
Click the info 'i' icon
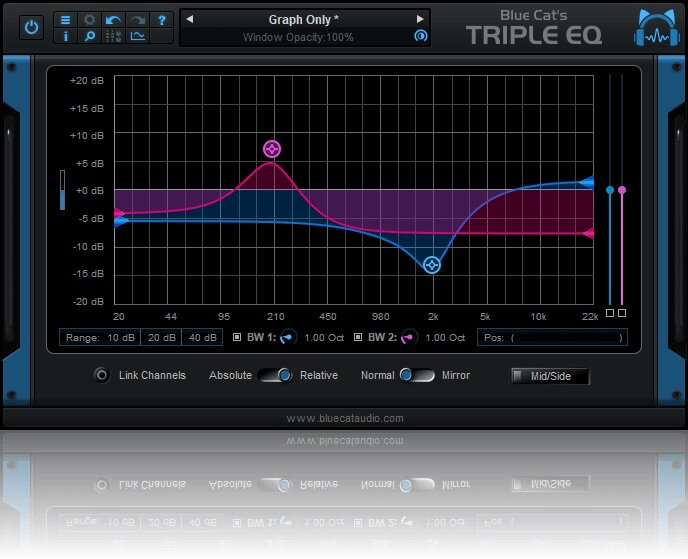click(65, 36)
